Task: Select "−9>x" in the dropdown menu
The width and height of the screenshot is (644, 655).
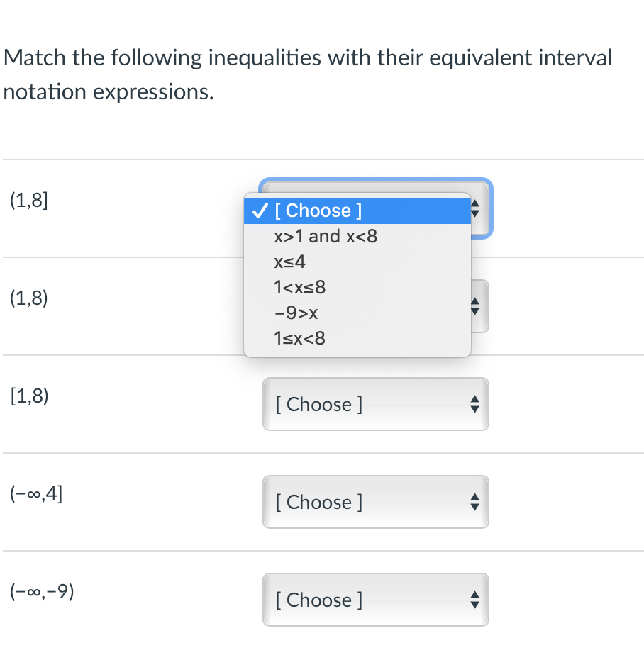Action: [x=296, y=313]
